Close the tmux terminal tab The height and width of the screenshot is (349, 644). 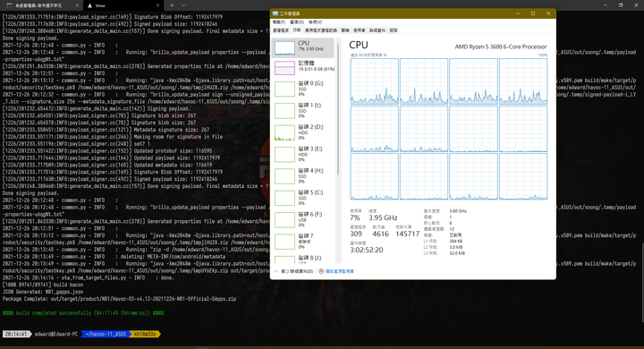(x=157, y=5)
